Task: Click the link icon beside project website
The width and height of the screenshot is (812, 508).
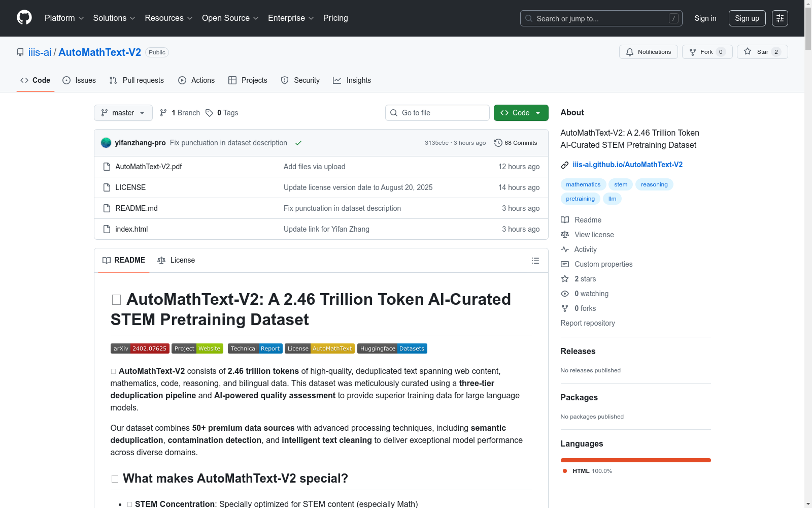Action: 564,165
